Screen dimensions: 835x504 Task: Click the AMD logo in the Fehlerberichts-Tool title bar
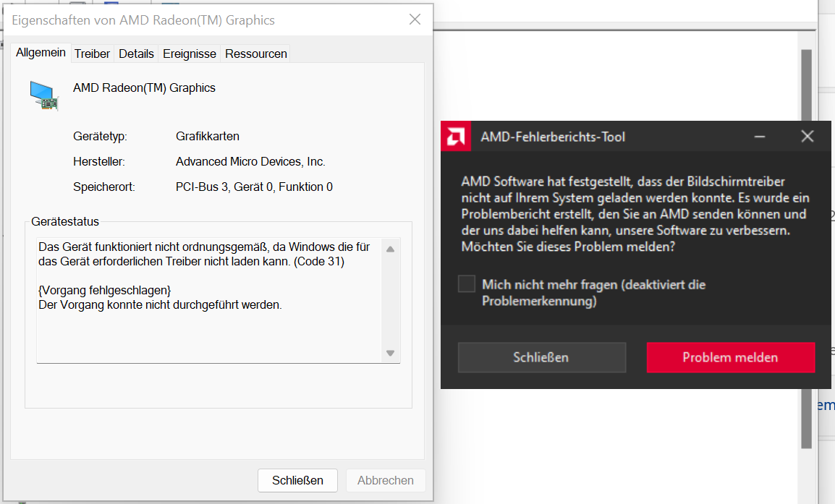pos(455,136)
